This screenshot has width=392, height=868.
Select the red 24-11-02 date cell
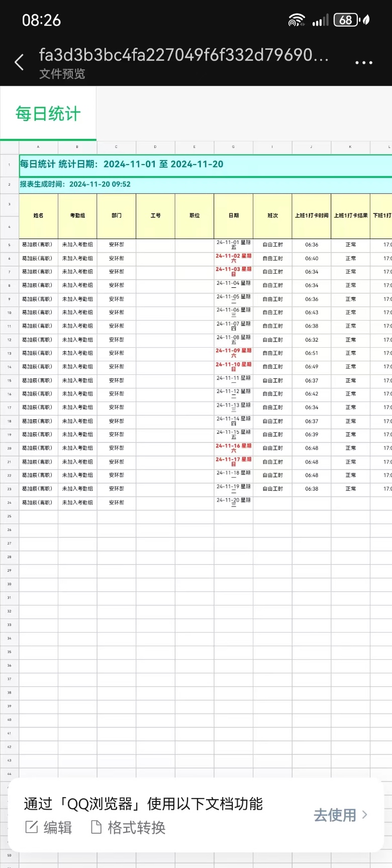click(234, 258)
